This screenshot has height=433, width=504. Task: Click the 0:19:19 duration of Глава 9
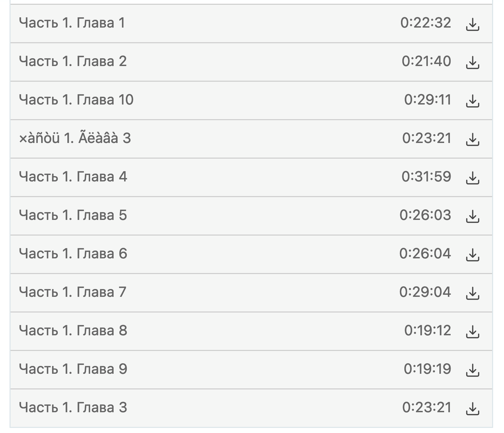pyautogui.click(x=427, y=369)
